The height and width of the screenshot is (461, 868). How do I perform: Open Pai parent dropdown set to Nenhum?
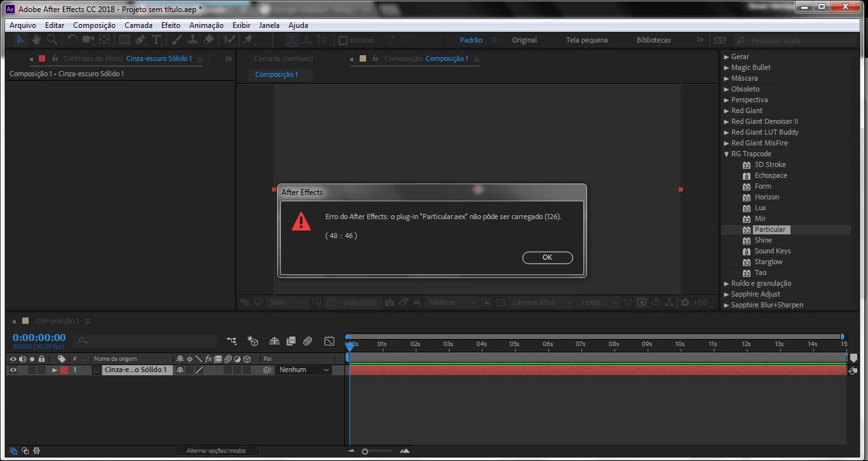[x=304, y=370]
